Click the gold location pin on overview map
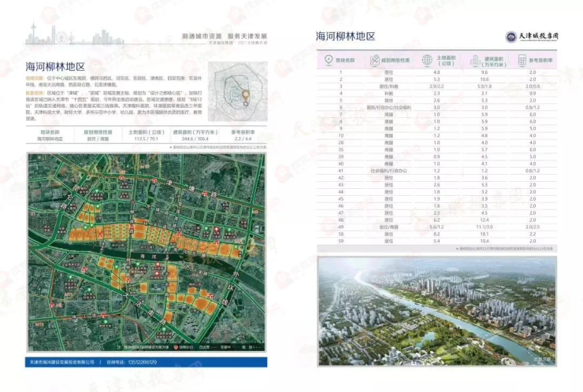The height and width of the screenshot is (392, 583). [x=245, y=95]
